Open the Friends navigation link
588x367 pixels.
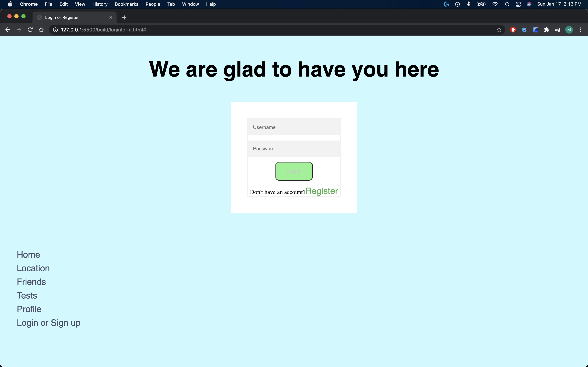31,282
